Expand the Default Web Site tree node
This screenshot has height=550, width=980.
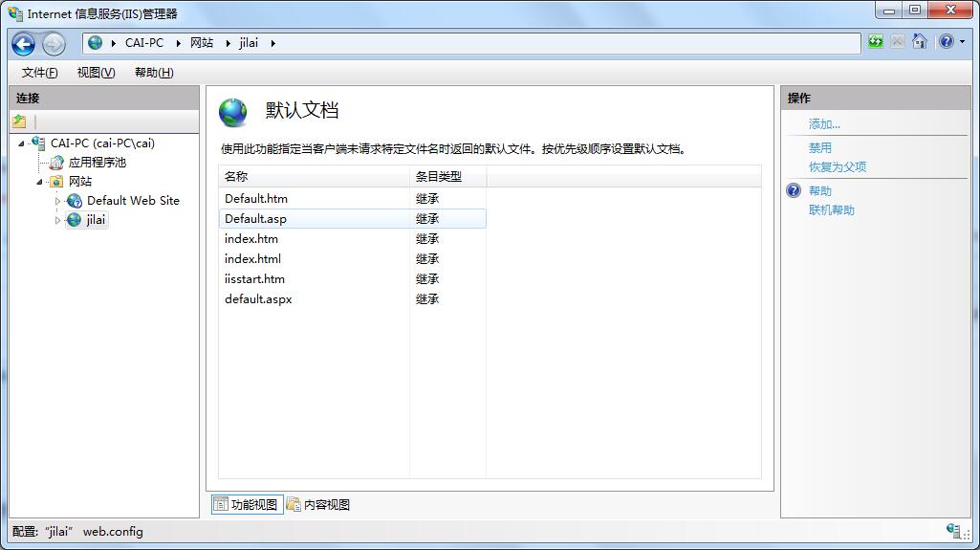tap(57, 201)
